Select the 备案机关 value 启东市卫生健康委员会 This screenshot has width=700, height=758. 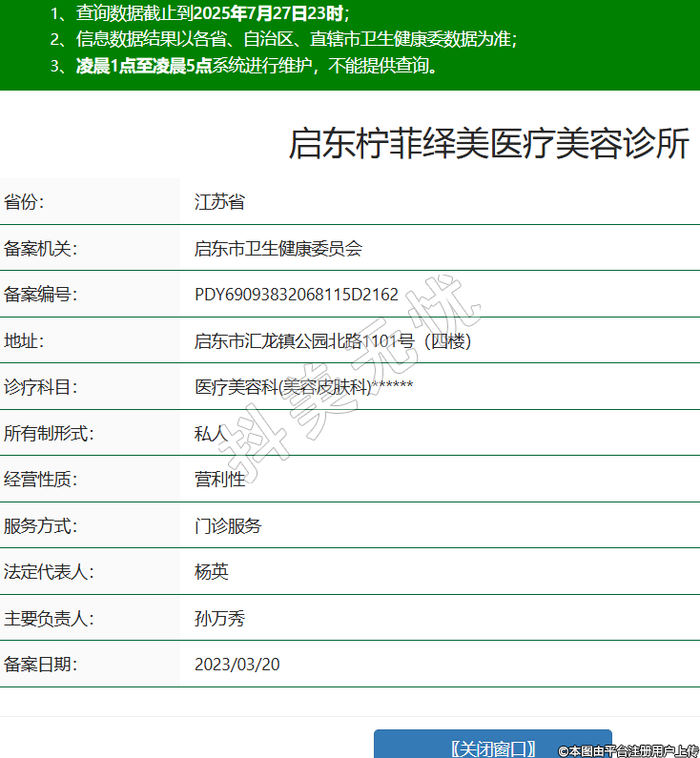278,249
